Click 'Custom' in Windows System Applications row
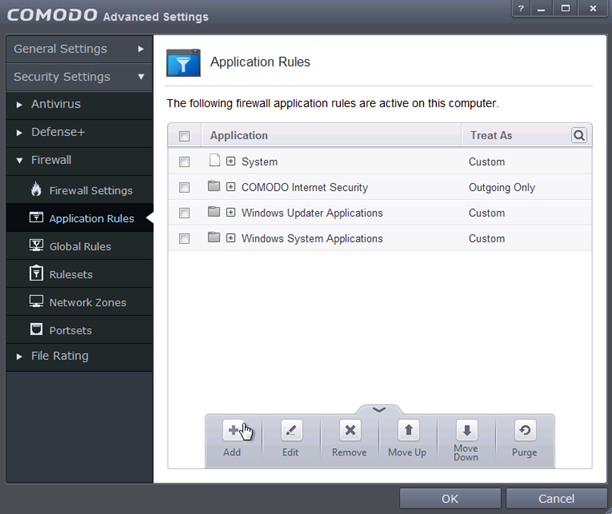 487,238
